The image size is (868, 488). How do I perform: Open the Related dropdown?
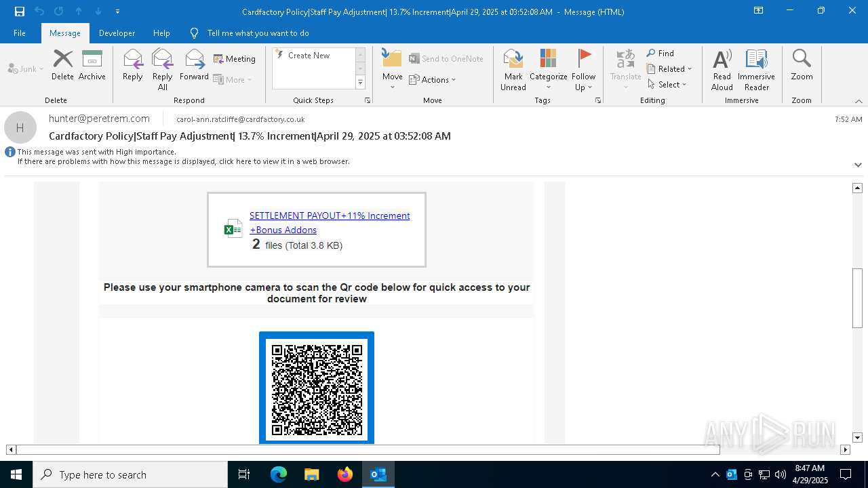[669, 69]
